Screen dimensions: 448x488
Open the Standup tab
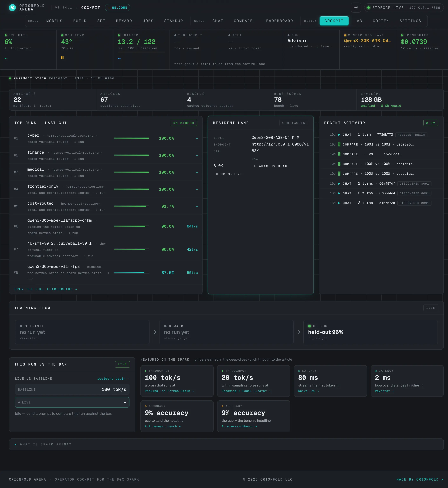[173, 21]
